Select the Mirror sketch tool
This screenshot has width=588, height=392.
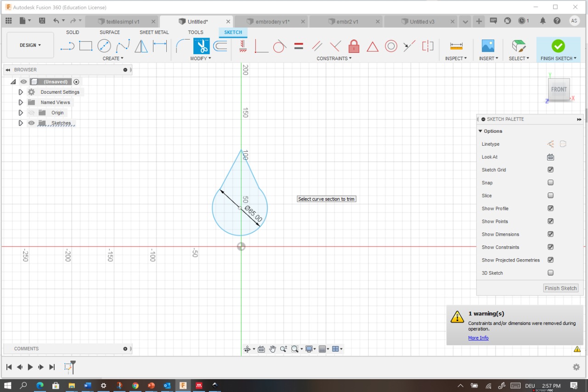(x=141, y=46)
